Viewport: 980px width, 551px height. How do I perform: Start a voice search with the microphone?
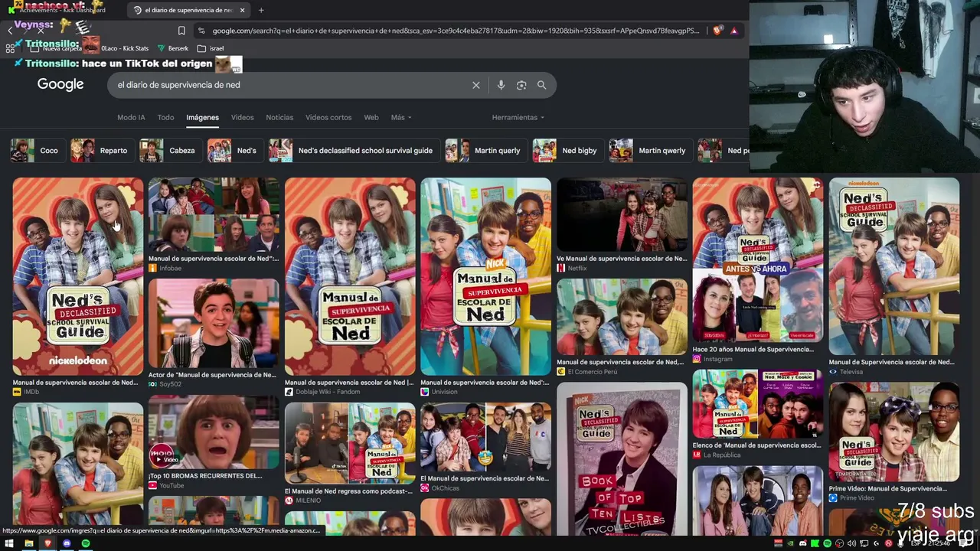[x=501, y=85]
